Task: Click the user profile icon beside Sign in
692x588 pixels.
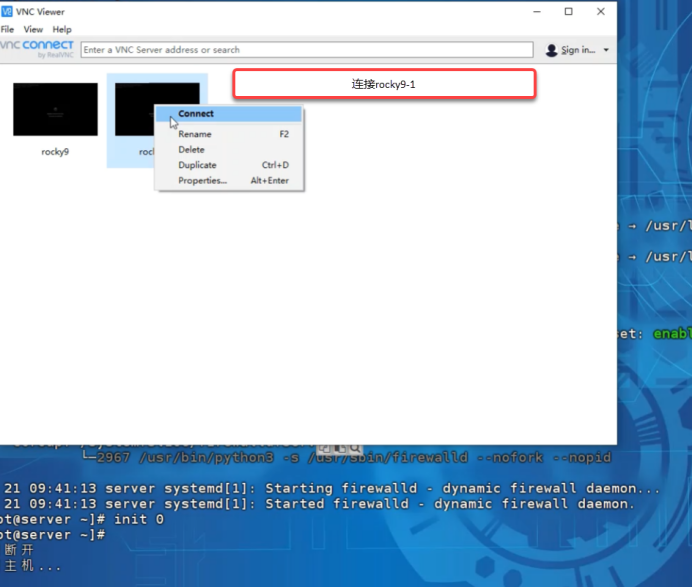Action: pos(552,50)
